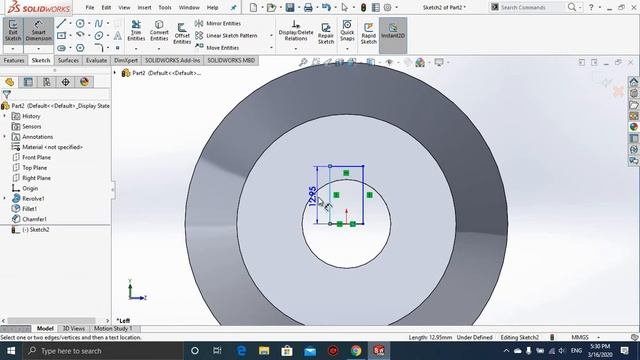Select the Ellipse sketch tool
The height and width of the screenshot is (360, 640).
click(99, 36)
